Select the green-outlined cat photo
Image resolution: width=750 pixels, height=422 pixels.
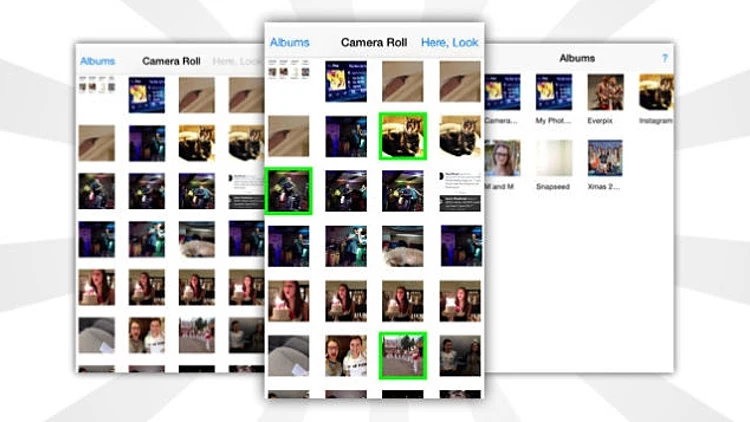(403, 136)
